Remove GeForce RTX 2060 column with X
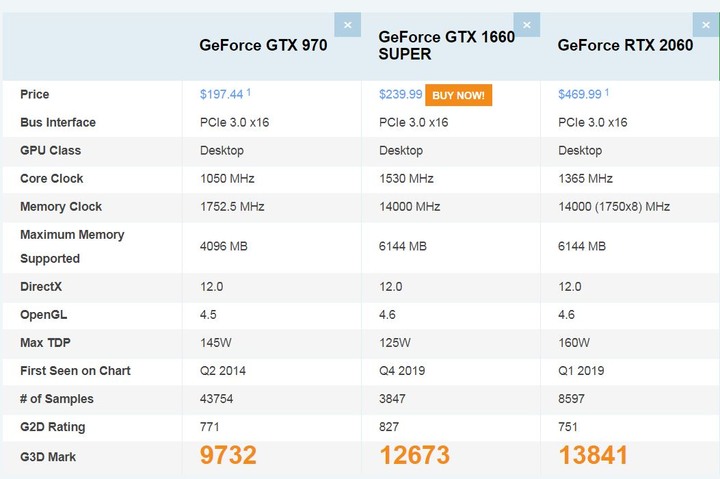 point(706,25)
